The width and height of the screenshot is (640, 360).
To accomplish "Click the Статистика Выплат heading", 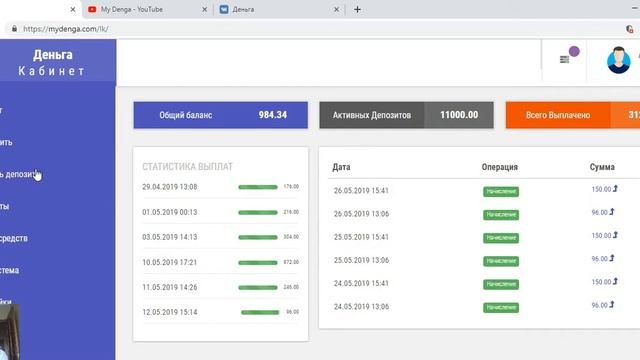I will click(187, 167).
